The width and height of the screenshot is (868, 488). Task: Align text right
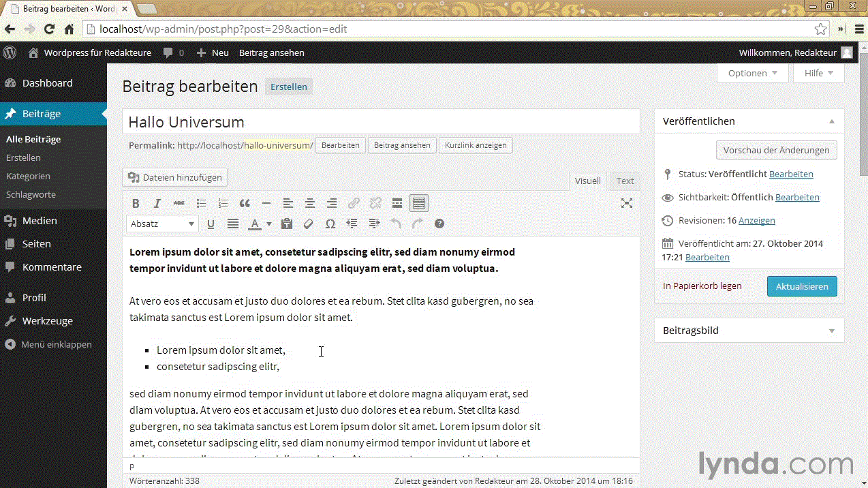pos(332,203)
